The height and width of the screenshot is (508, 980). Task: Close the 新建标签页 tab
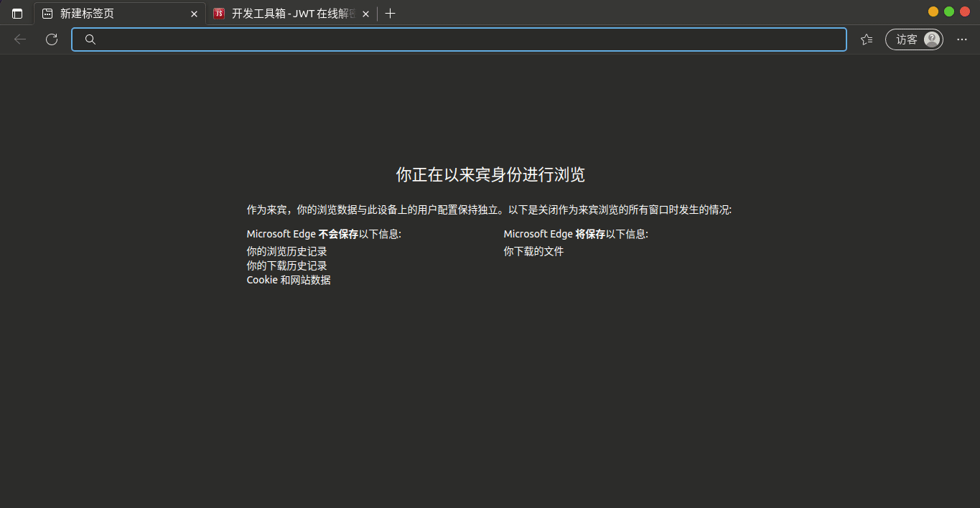pyautogui.click(x=194, y=14)
